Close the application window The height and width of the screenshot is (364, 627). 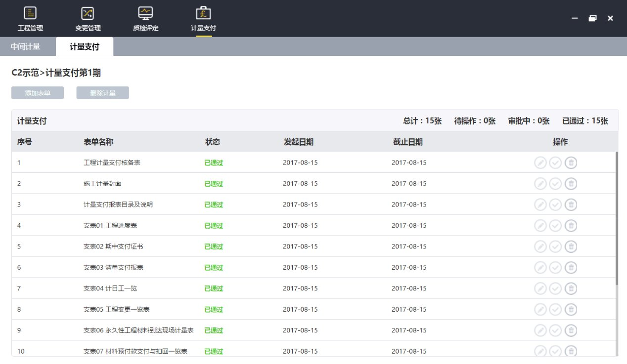[x=610, y=18]
